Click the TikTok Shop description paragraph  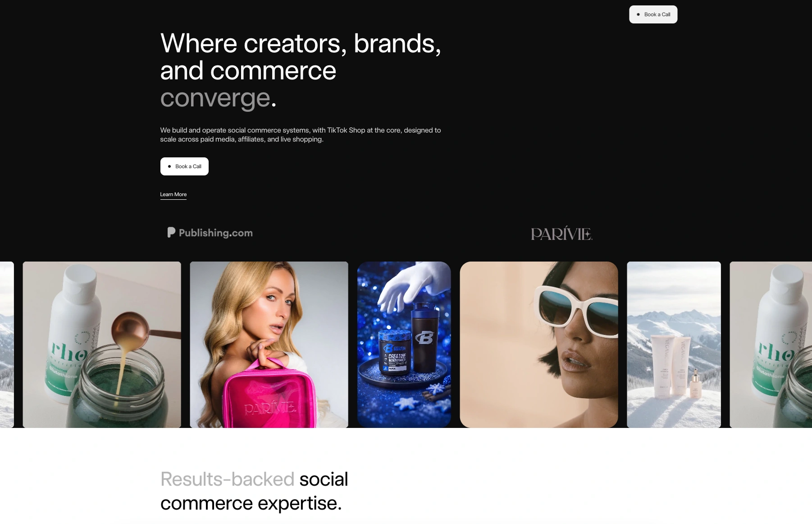[x=301, y=135]
